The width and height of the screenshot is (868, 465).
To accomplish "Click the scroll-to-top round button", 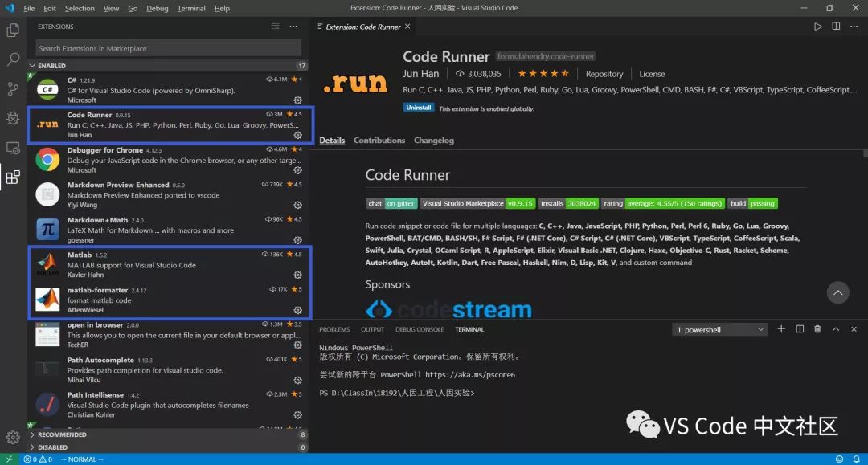I will click(x=838, y=292).
